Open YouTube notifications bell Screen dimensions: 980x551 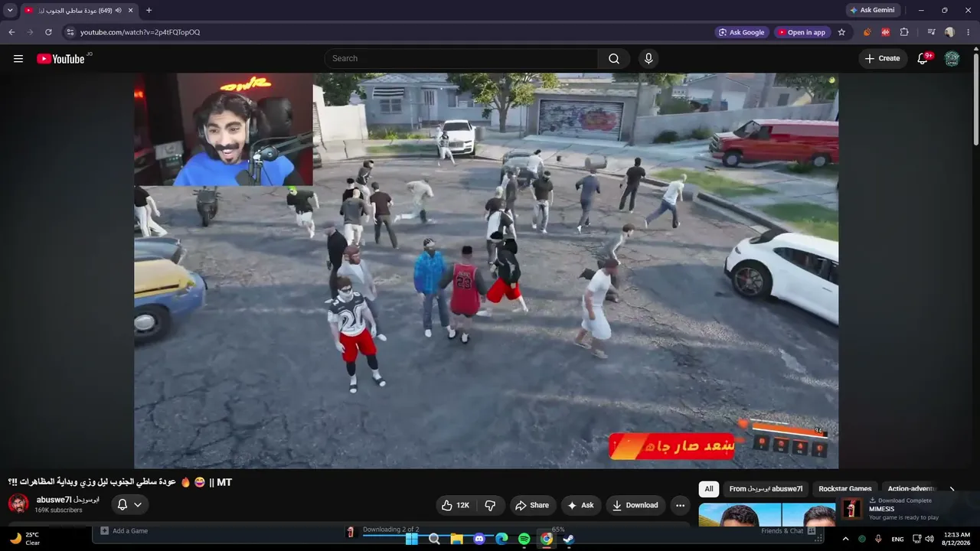click(x=924, y=58)
